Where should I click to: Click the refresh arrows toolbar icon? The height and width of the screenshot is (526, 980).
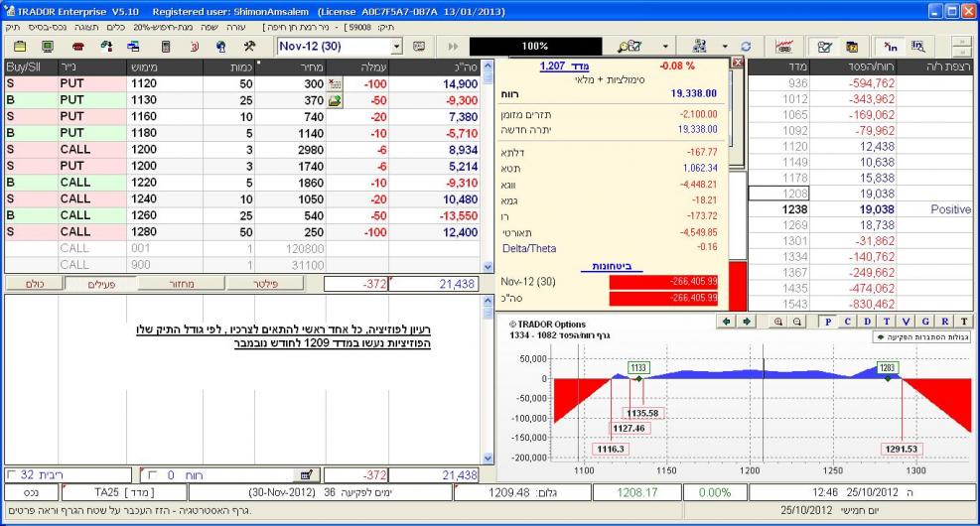click(745, 47)
